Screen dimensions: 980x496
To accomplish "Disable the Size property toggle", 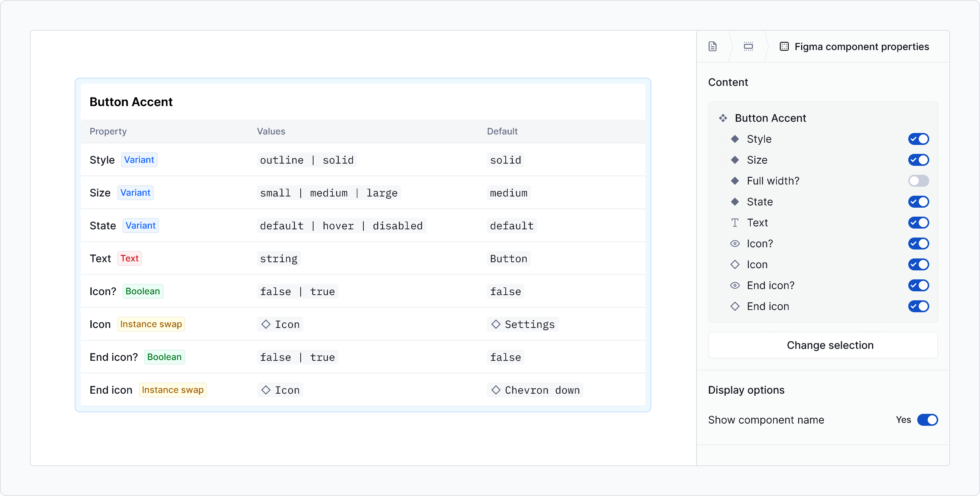I will pos(919,160).
